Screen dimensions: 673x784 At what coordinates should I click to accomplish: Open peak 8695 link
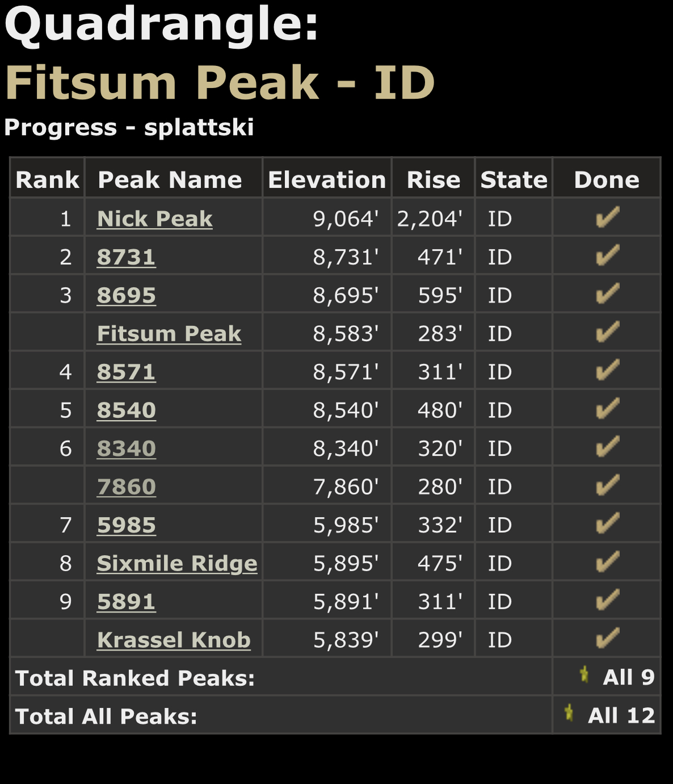(x=126, y=295)
